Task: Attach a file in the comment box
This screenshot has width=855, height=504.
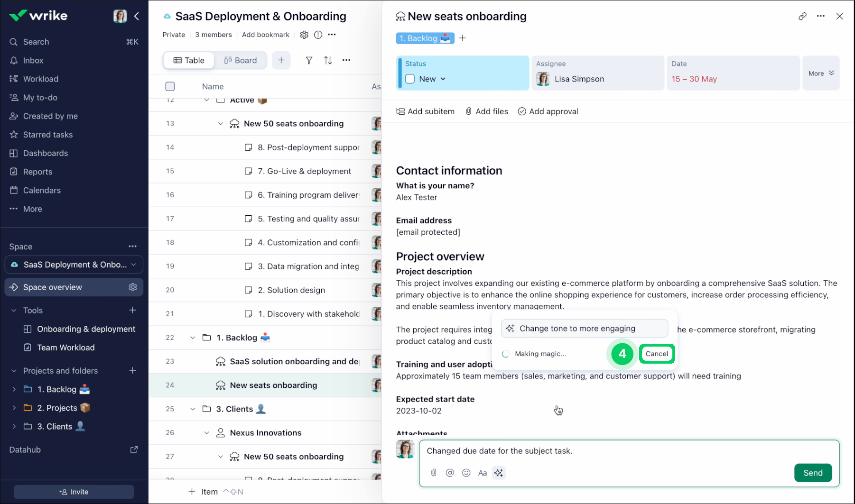Action: click(434, 473)
